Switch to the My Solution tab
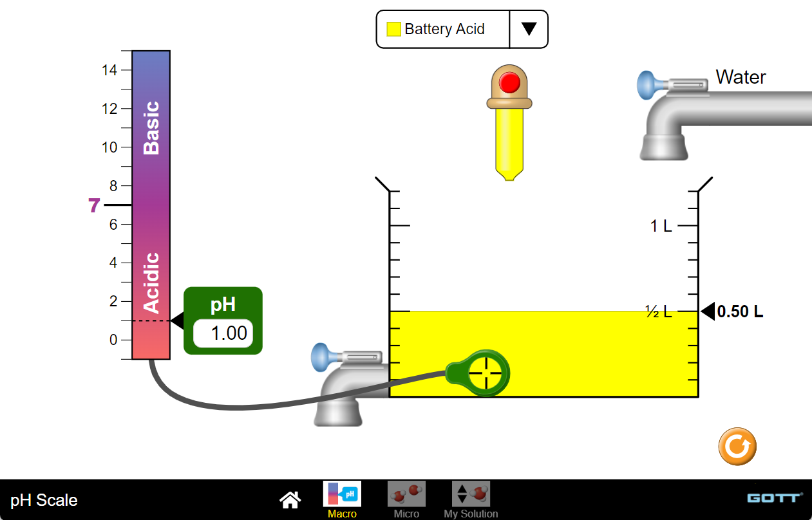The width and height of the screenshot is (812, 520). 471,499
